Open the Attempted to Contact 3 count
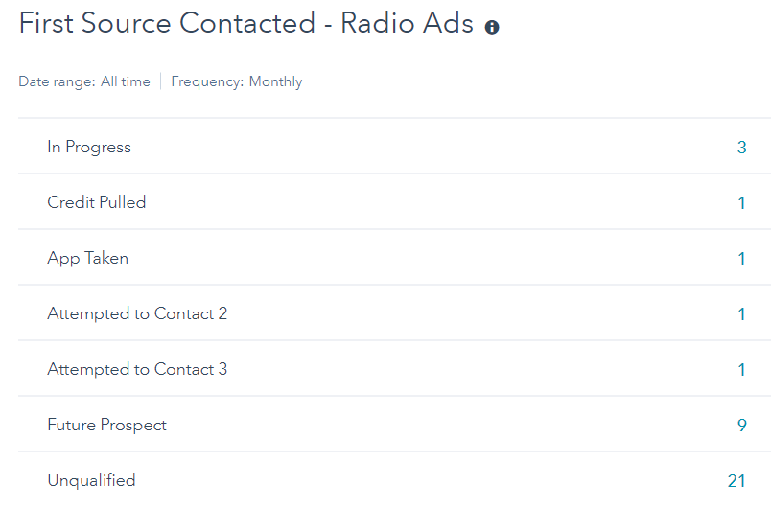The image size is (771, 532). [x=741, y=370]
